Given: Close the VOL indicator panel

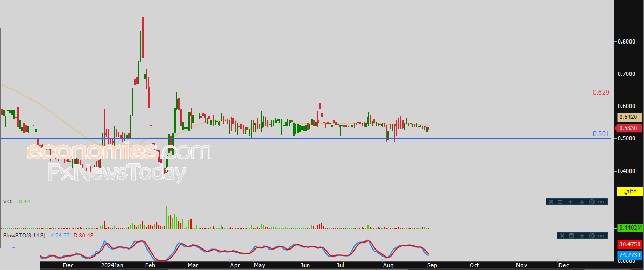Looking at the screenshot, I should pos(551,202).
